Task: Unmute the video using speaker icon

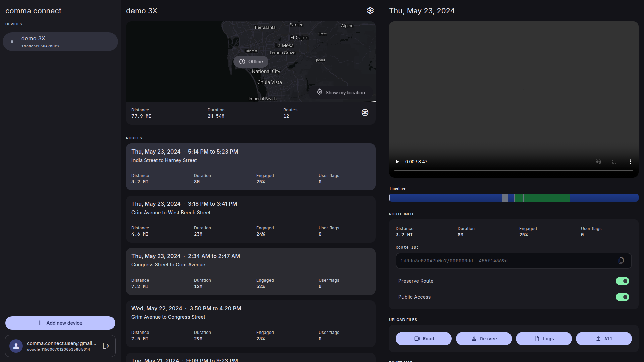Action: tap(598, 162)
